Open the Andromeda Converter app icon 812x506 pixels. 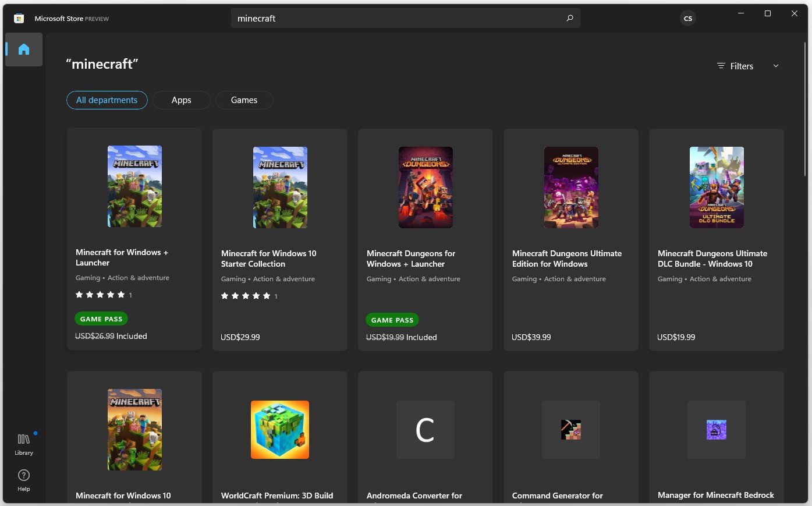point(425,430)
